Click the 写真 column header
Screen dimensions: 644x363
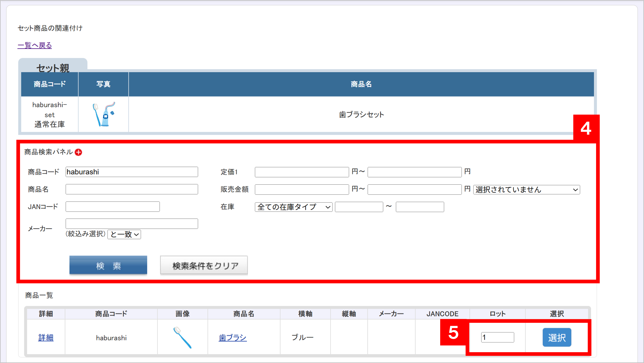pyautogui.click(x=103, y=84)
